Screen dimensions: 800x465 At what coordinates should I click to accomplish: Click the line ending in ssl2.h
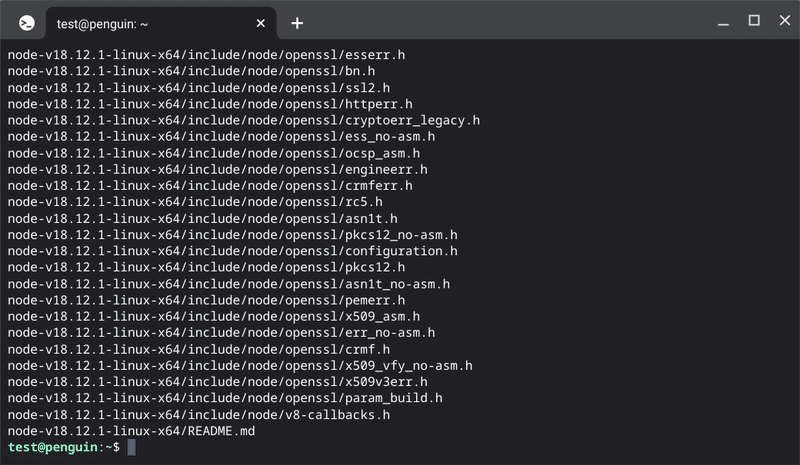pos(199,87)
